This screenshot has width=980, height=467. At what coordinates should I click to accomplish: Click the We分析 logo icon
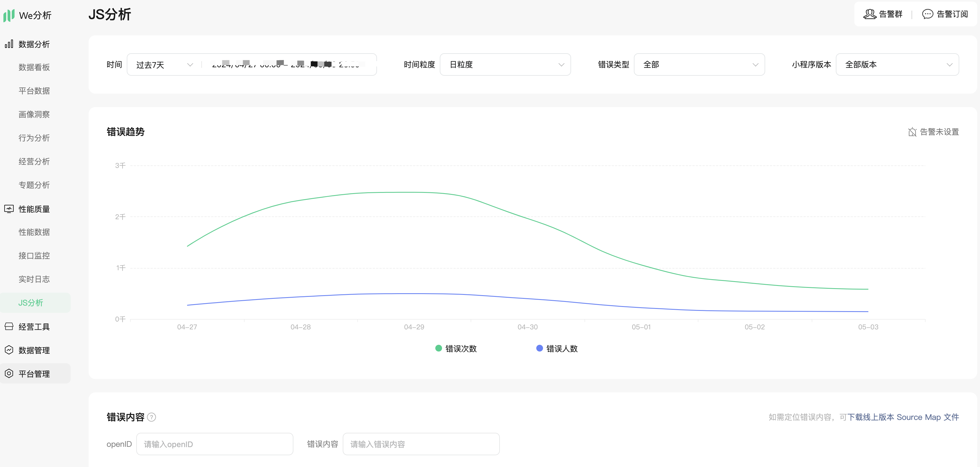click(x=9, y=15)
